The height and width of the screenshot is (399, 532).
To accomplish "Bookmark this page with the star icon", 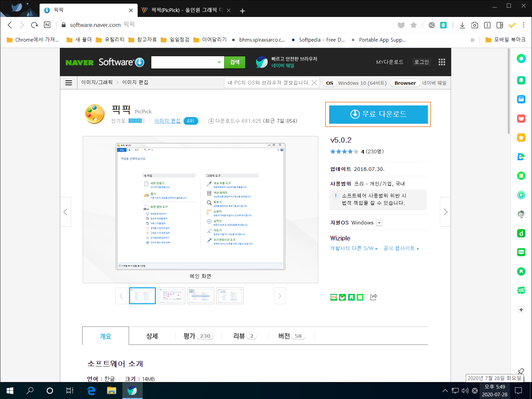I will click(414, 25).
